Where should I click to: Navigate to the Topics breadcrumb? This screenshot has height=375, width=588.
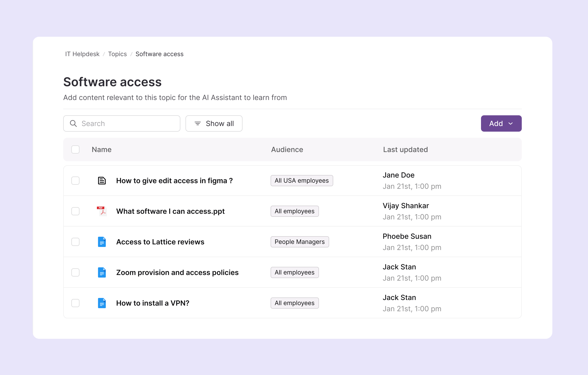tap(117, 54)
